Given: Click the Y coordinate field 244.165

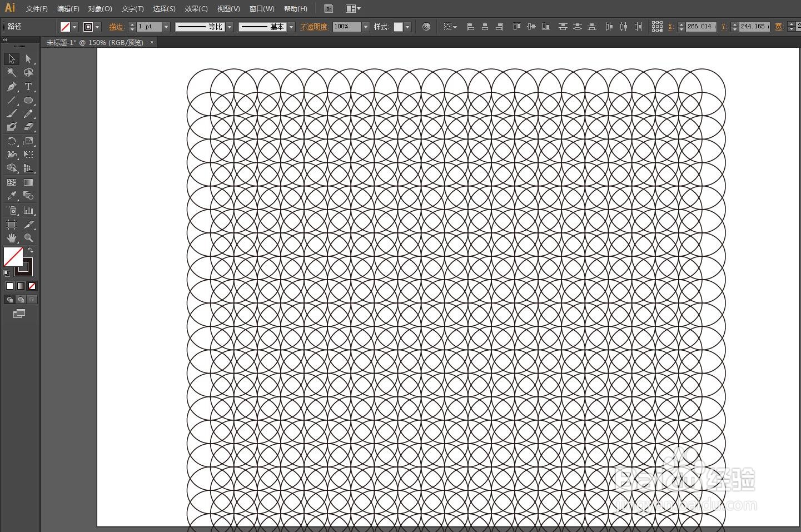Looking at the screenshot, I should point(754,27).
